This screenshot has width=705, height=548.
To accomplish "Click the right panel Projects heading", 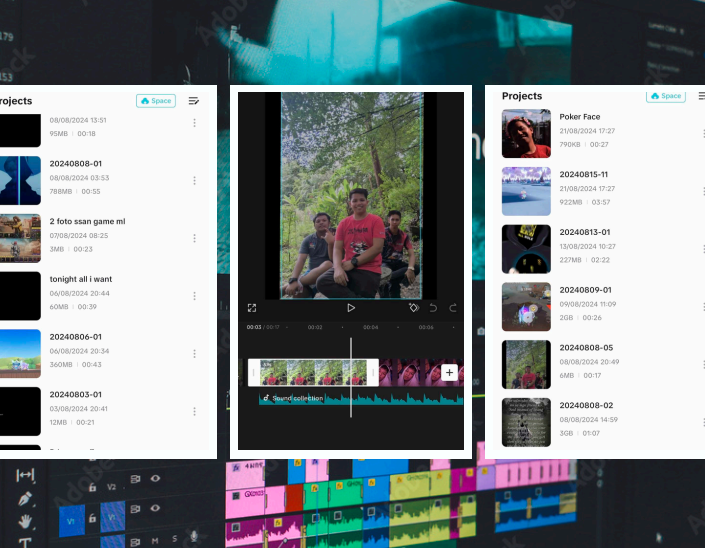I will 522,96.
